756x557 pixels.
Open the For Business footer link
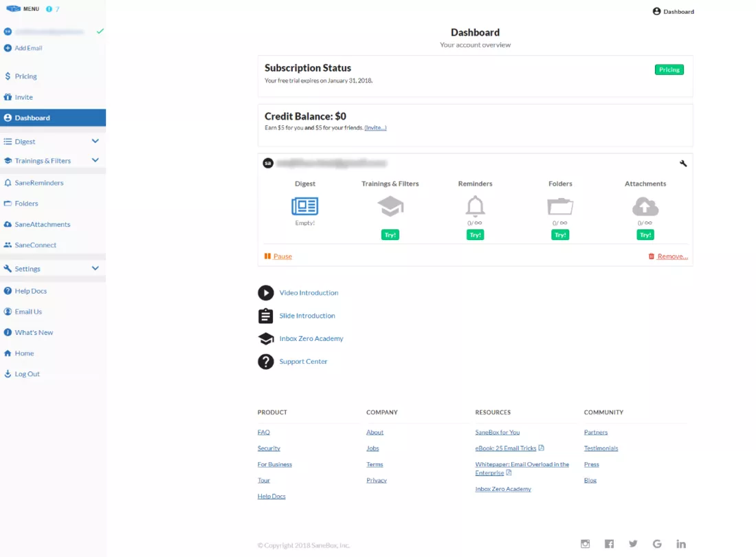(x=275, y=464)
